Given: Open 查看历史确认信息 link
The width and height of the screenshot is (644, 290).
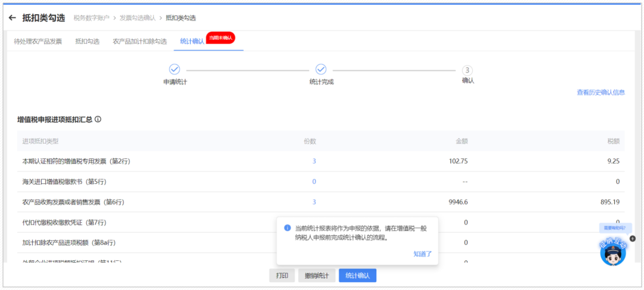Looking at the screenshot, I should point(601,92).
